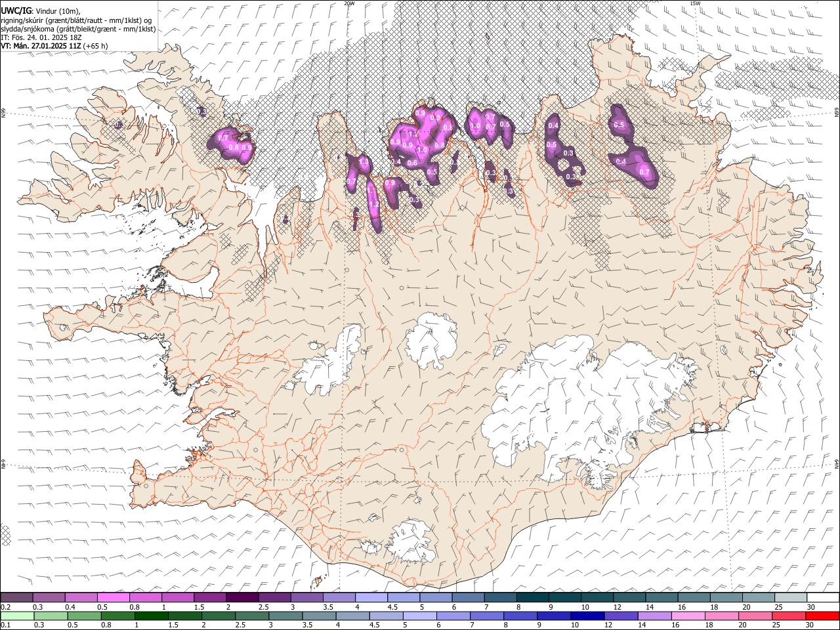Click the light lavender 4–4.5 upper legend swatch

(x=371, y=597)
